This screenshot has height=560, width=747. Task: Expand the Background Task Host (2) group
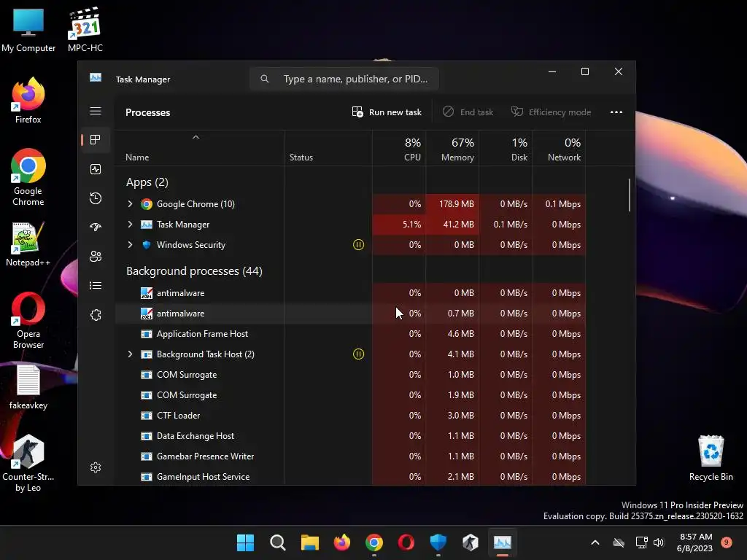click(130, 354)
